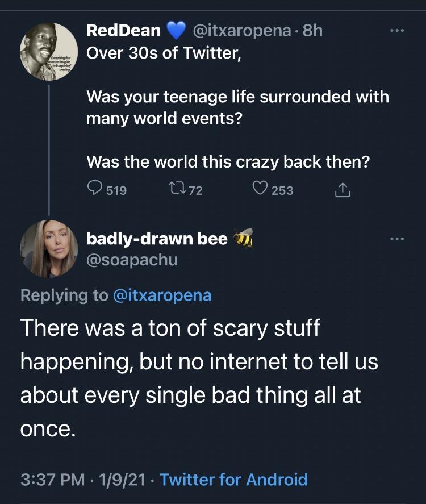This screenshot has width=426, height=504.
Task: Open the more options menu on the bee reply
Action: 397,238
